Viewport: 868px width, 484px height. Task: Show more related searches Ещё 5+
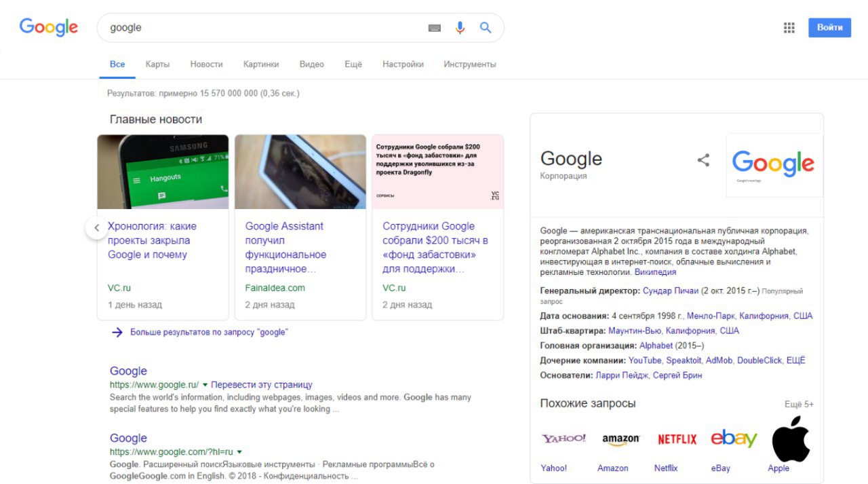click(799, 405)
